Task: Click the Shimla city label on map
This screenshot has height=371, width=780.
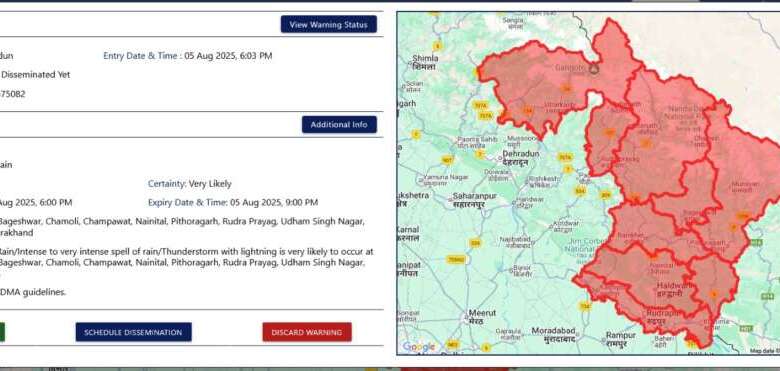Action: (x=424, y=62)
